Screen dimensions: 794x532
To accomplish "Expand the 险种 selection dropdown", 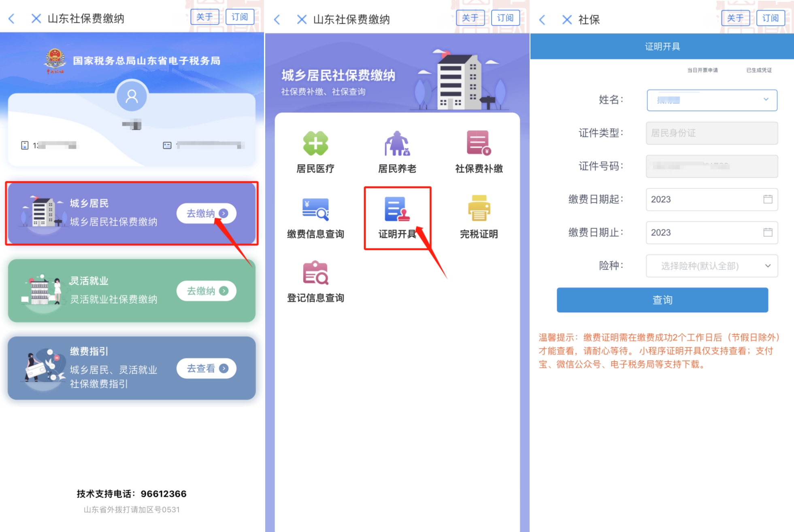I will 712,265.
